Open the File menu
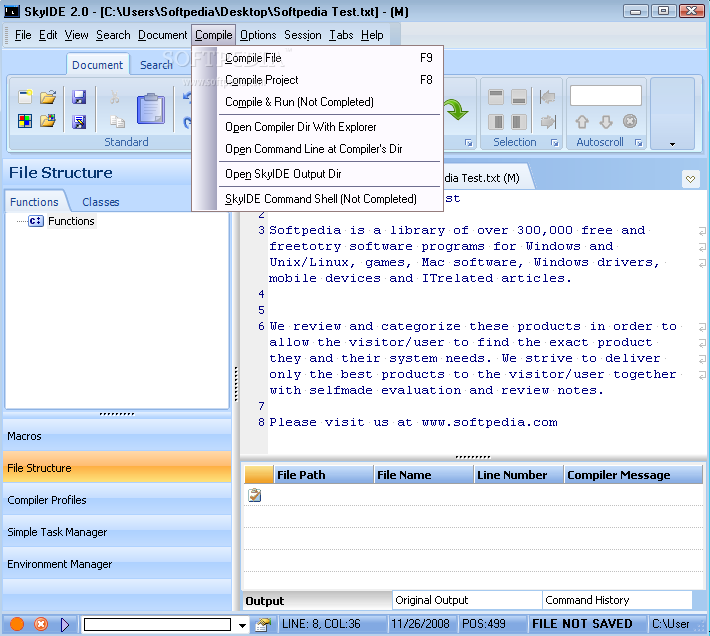Viewport: 710px width, 636px height. pos(23,35)
